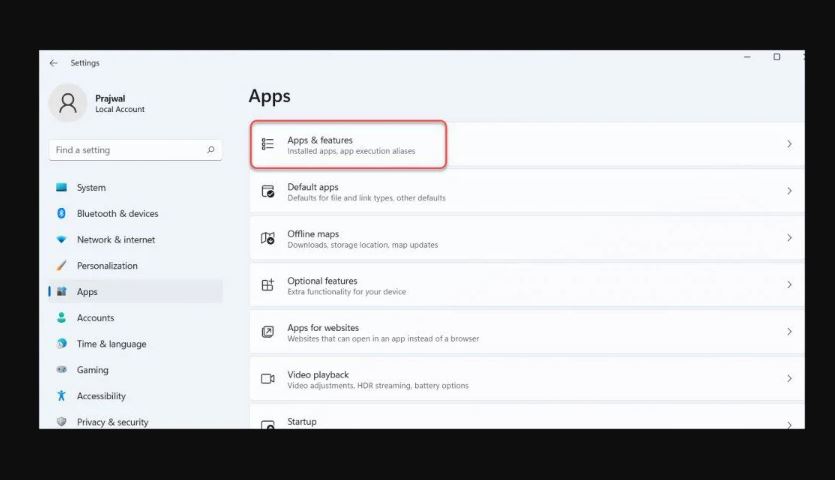Screen dimensions: 835x480
Task: Click the Offline maps icon
Action: 267,238
